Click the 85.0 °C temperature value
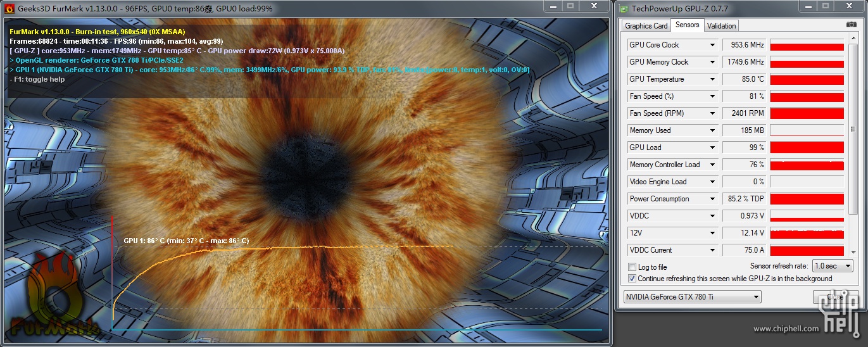The width and height of the screenshot is (868, 347). coord(745,79)
